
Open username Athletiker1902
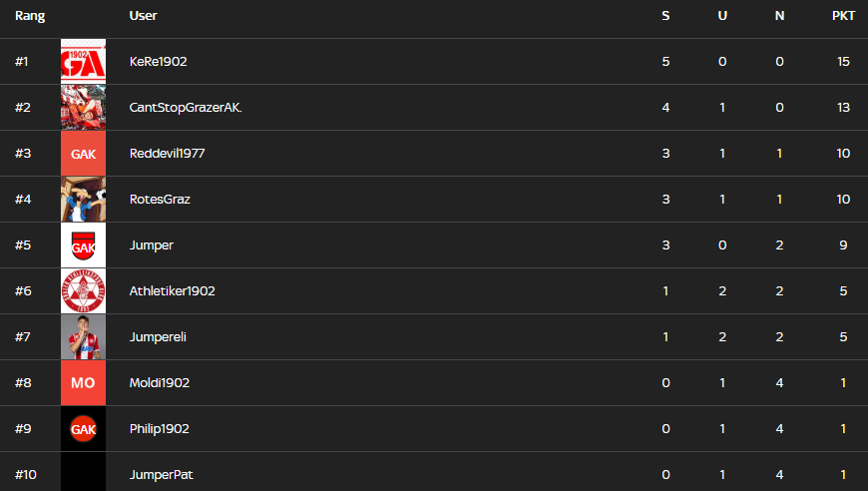coord(173,291)
